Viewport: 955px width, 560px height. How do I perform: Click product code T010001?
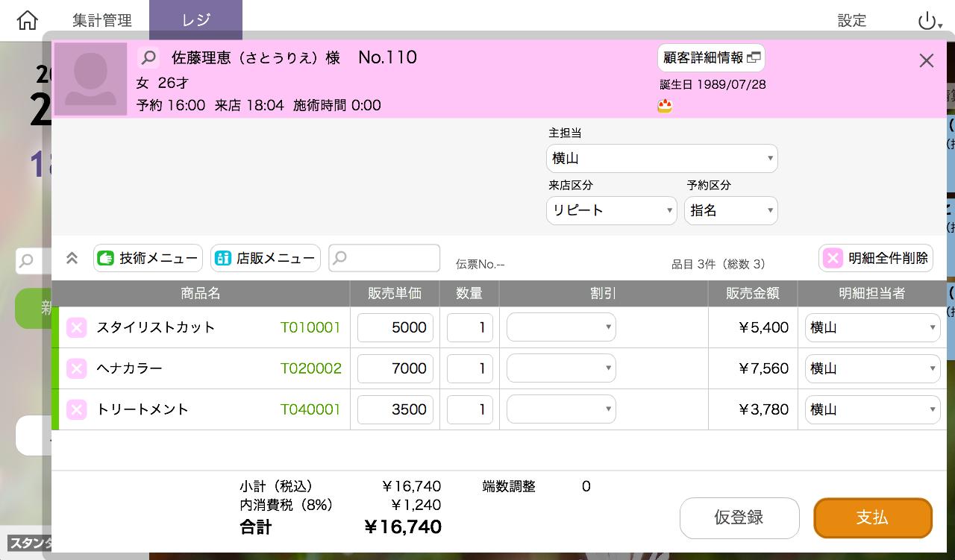pos(310,327)
